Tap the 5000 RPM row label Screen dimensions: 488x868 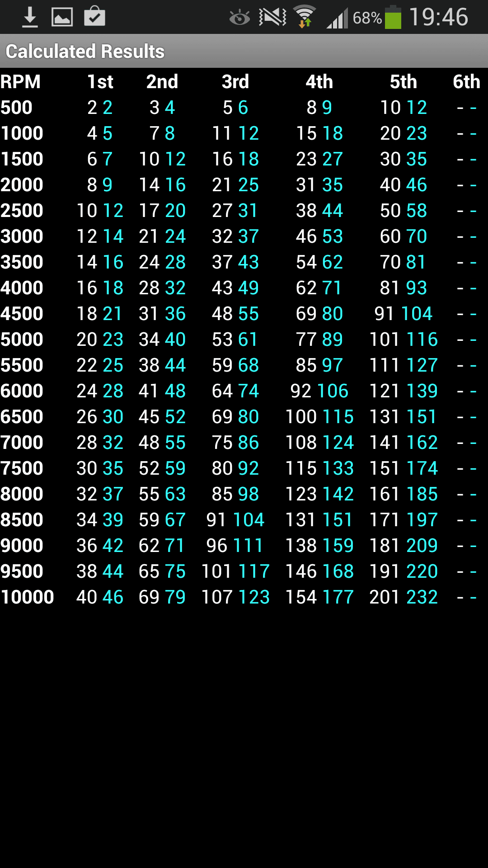(x=22, y=340)
